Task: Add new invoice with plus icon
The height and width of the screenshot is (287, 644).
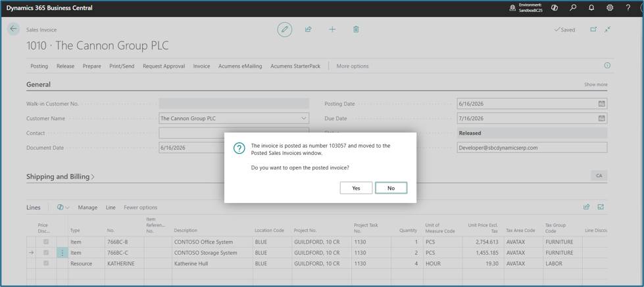Action: 332,30
